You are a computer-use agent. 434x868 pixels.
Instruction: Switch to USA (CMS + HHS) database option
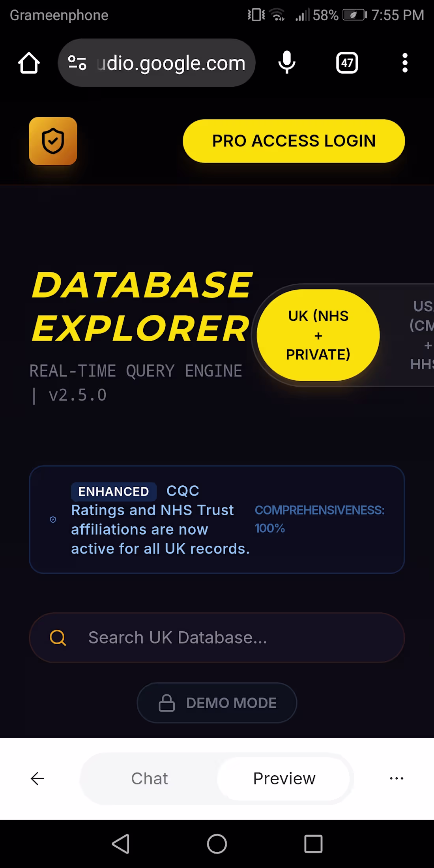click(x=422, y=335)
